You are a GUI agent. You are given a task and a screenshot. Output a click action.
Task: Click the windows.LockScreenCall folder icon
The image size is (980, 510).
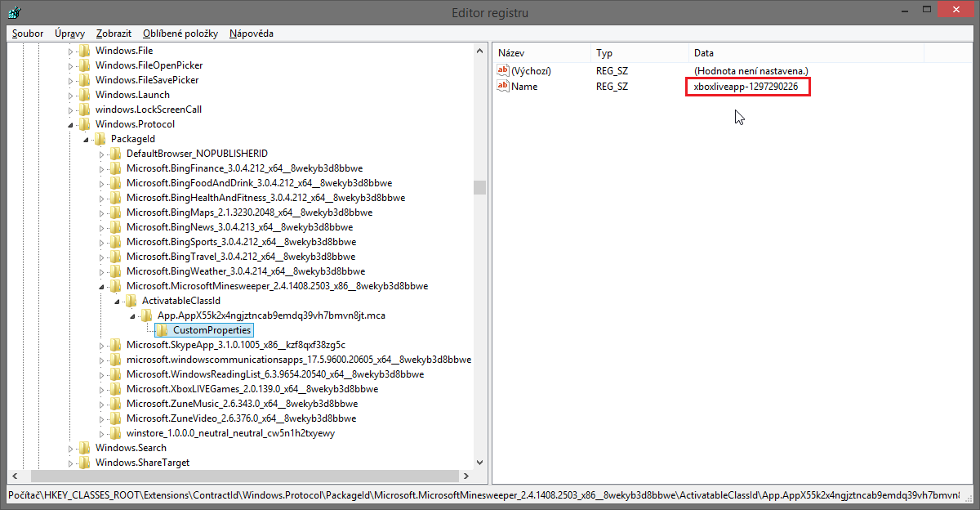(x=85, y=110)
